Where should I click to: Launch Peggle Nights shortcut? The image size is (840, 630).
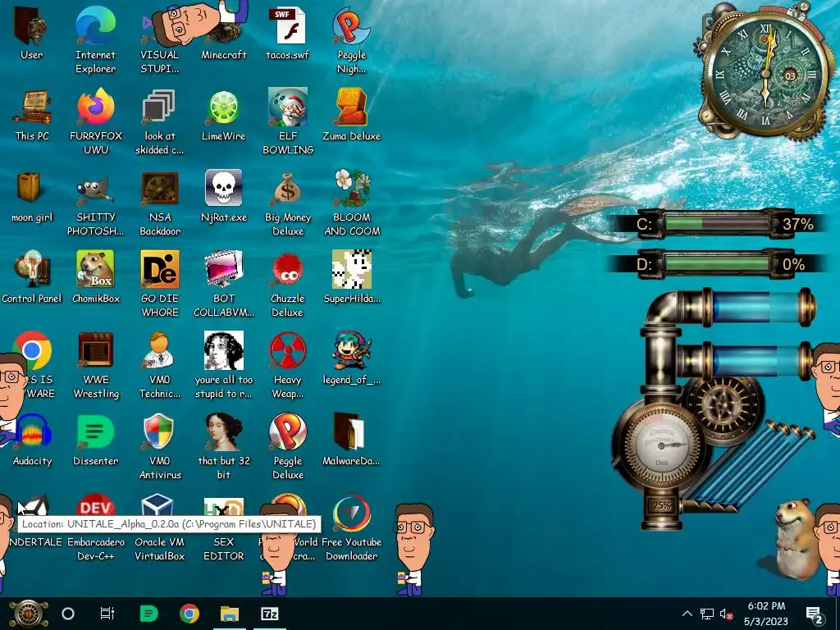(351, 25)
